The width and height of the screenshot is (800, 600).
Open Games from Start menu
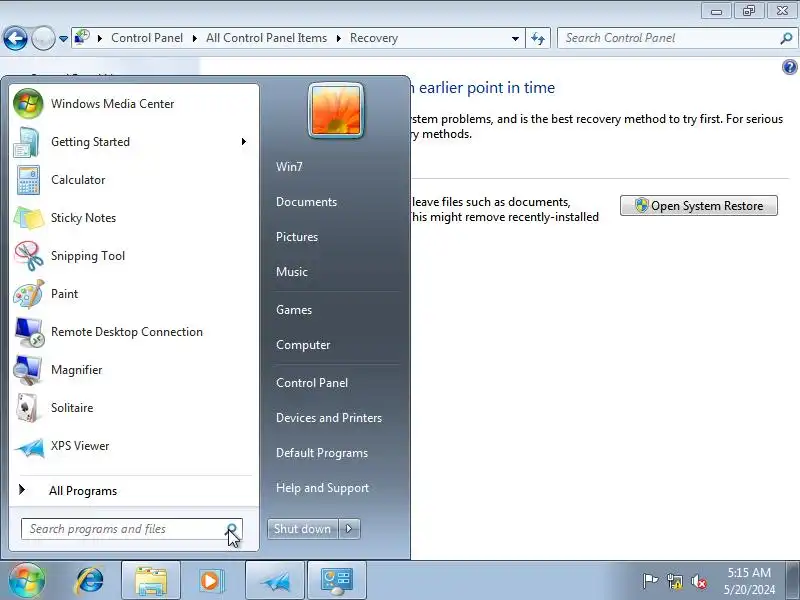(294, 310)
